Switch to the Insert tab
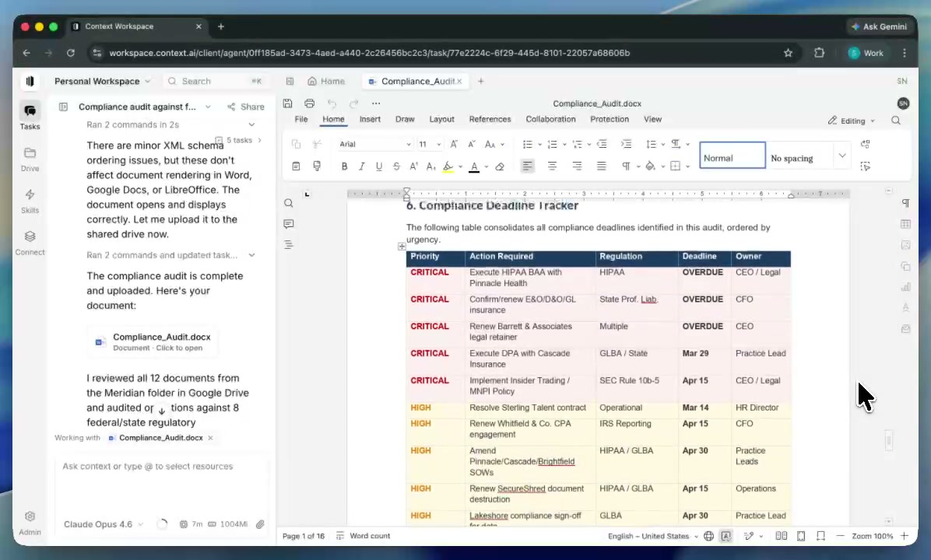The height and width of the screenshot is (560, 931). (x=370, y=119)
